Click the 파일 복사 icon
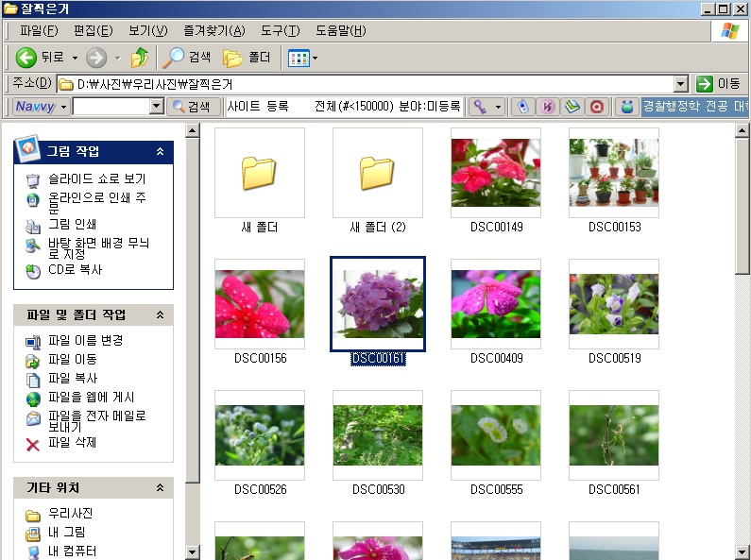This screenshot has height=560, width=751. point(32,380)
